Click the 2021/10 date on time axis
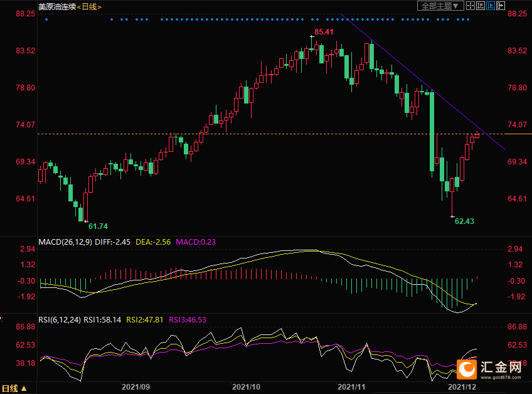The image size is (532, 394). click(245, 388)
